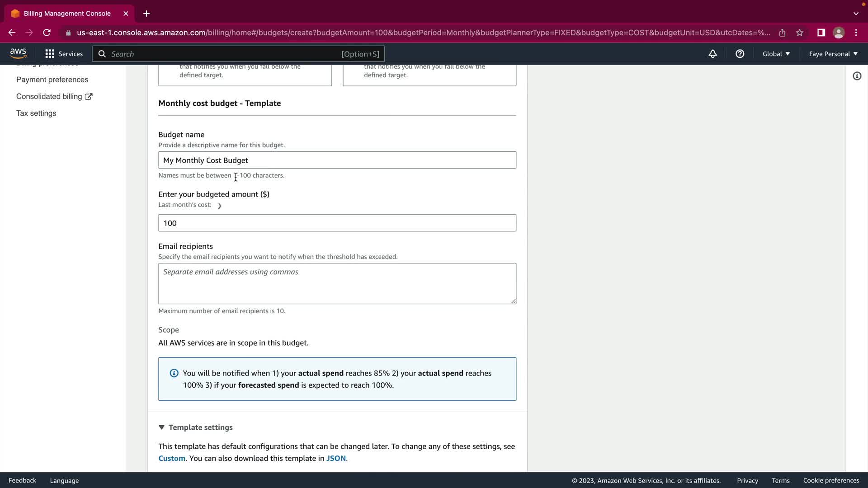Click the Custom link in template settings
Viewport: 868px width, 488px height.
[x=172, y=458]
